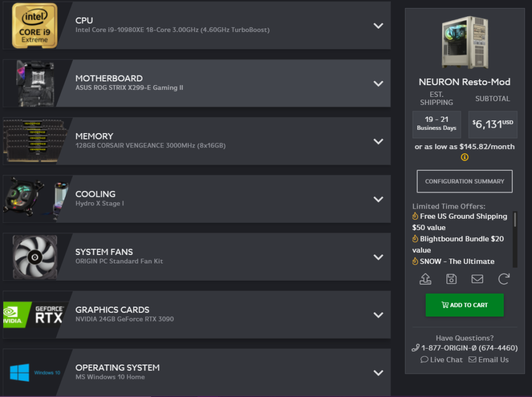Select the CPU section title

[84, 20]
